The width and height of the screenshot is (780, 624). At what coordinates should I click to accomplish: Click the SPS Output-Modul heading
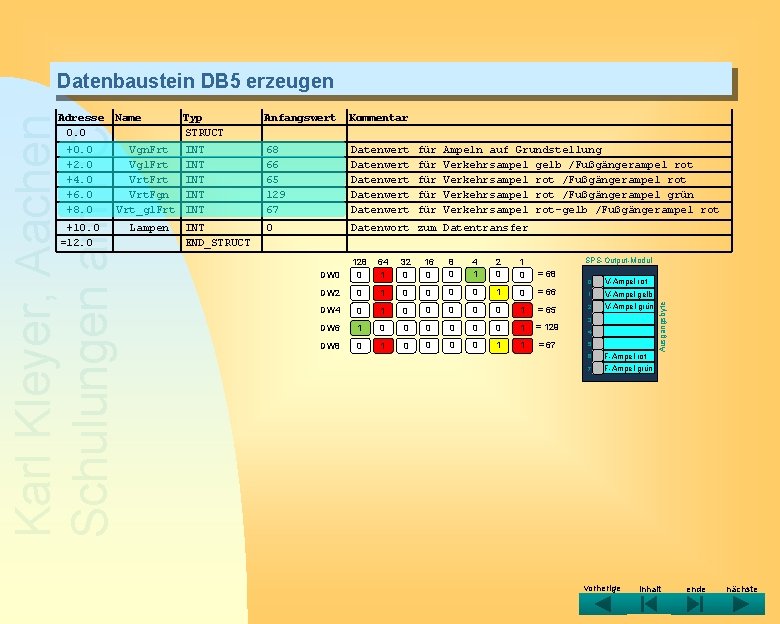(x=619, y=260)
